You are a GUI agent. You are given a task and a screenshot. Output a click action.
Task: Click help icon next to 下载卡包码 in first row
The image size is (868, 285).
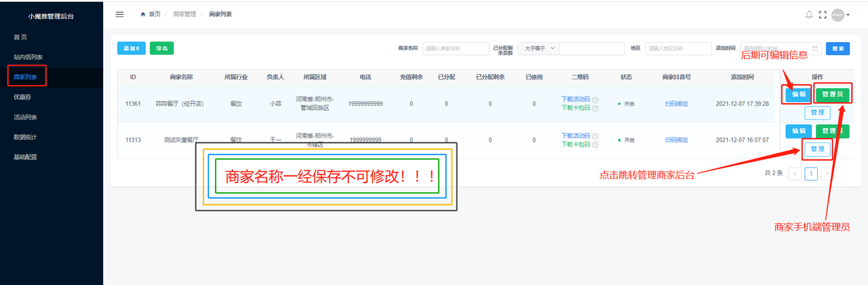[595, 108]
